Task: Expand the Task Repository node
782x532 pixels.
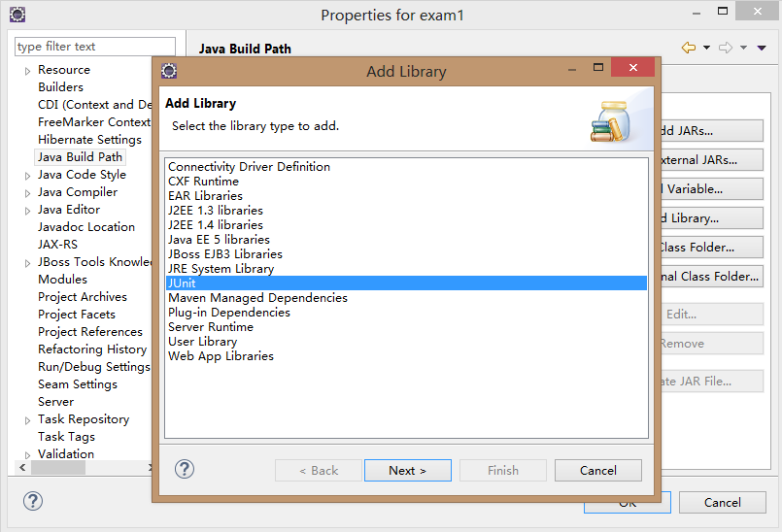Action: [x=27, y=420]
